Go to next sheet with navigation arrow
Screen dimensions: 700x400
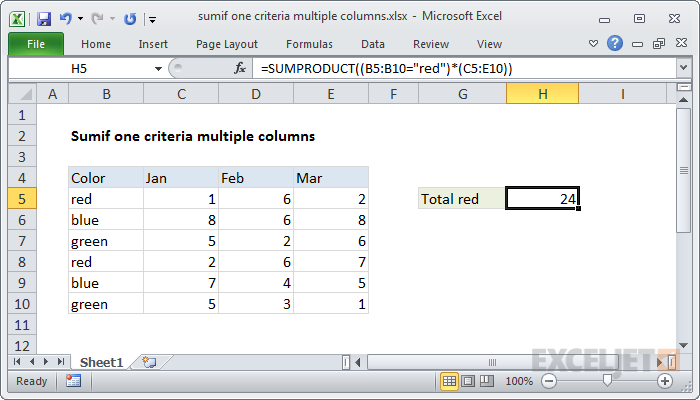pyautogui.click(x=46, y=362)
